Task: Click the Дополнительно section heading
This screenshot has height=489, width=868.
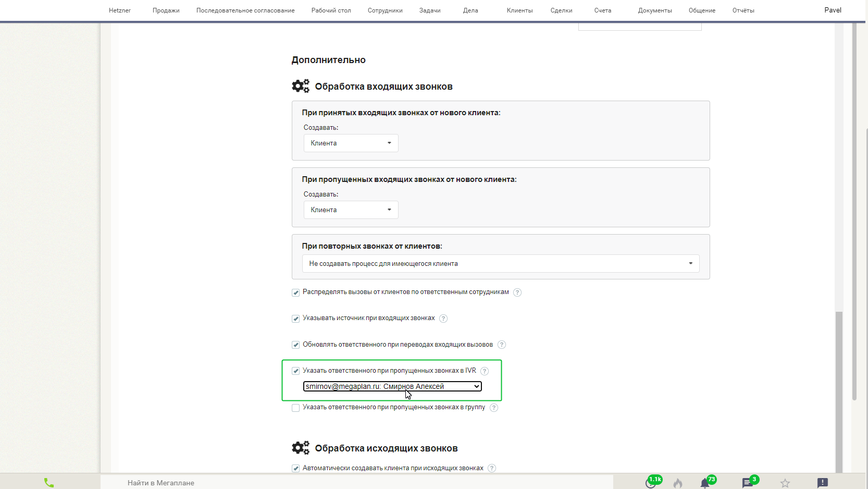Action: [328, 60]
